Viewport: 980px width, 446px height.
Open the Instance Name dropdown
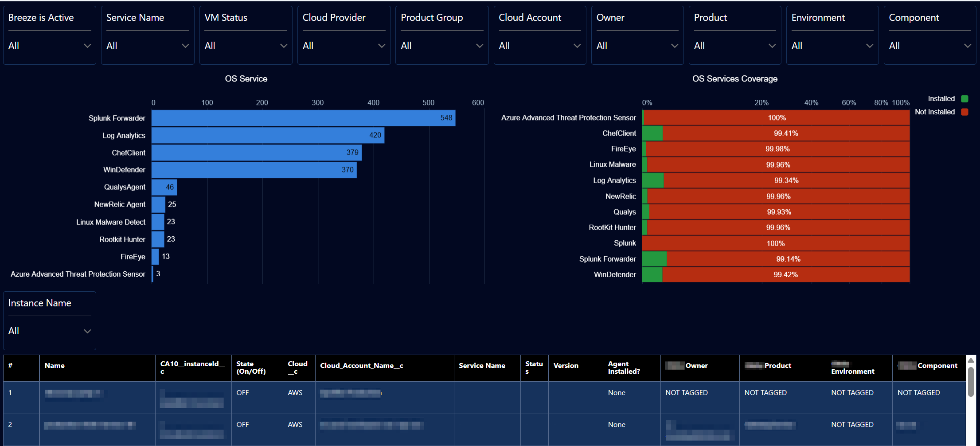tap(49, 331)
